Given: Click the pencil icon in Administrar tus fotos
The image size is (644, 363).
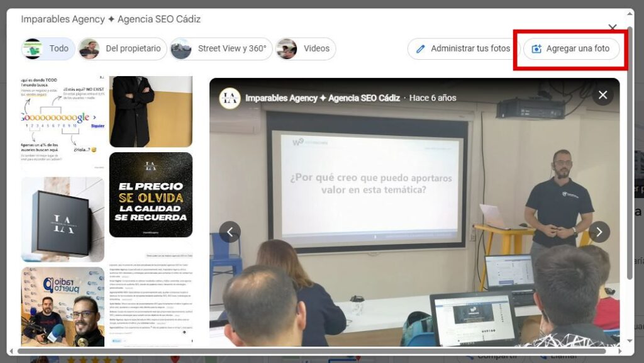Looking at the screenshot, I should 421,49.
